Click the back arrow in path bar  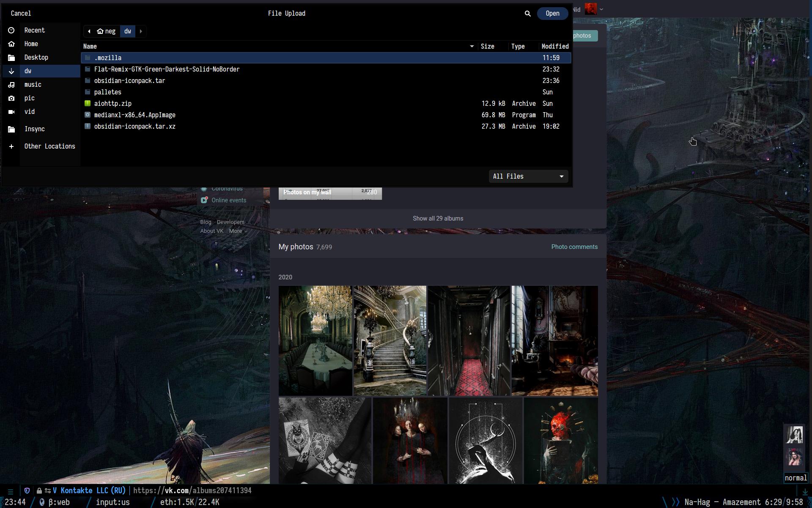(89, 31)
